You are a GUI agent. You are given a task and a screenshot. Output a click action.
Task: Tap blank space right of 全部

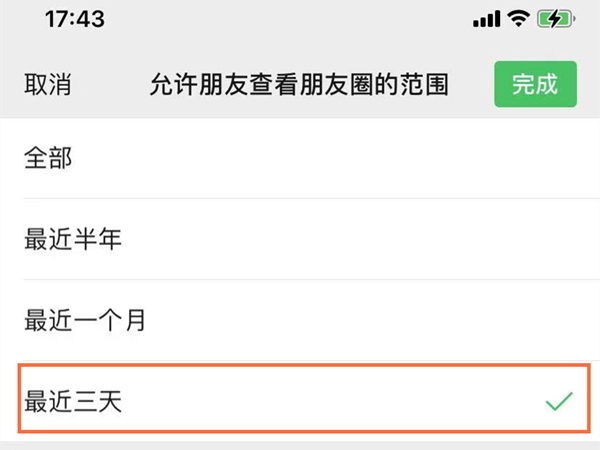pos(350,158)
